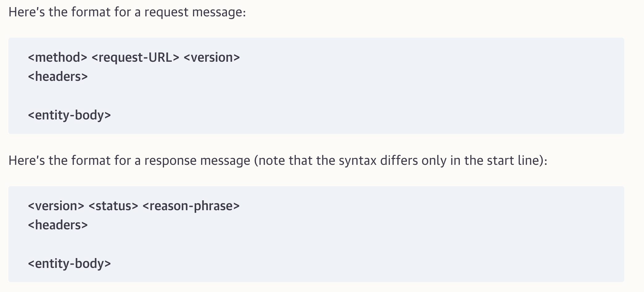Click <version> in the request code block
The width and height of the screenshot is (644, 292).
(x=212, y=58)
